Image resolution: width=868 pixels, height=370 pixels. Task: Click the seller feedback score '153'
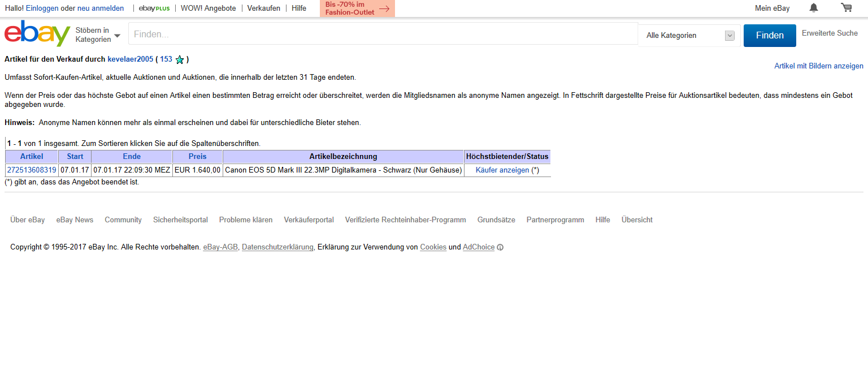coord(166,59)
